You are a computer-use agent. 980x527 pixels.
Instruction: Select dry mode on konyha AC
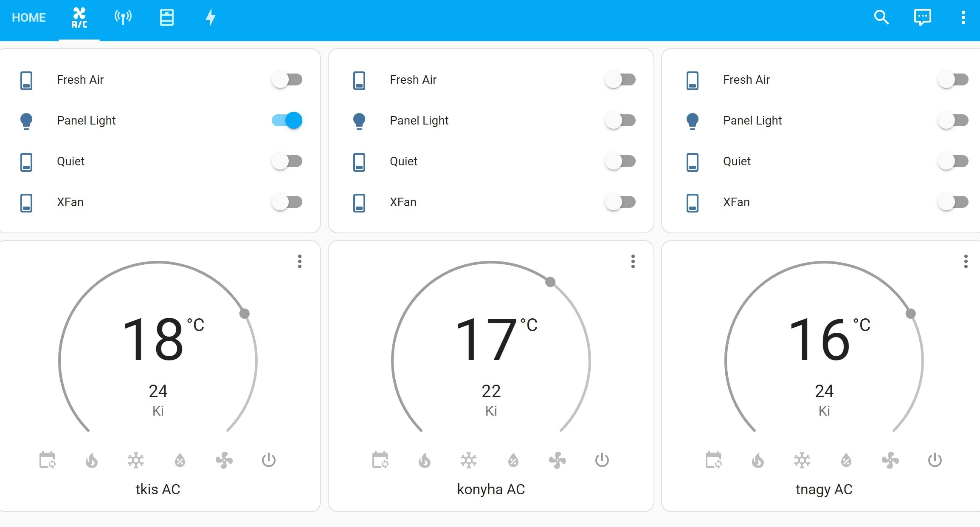click(x=513, y=460)
